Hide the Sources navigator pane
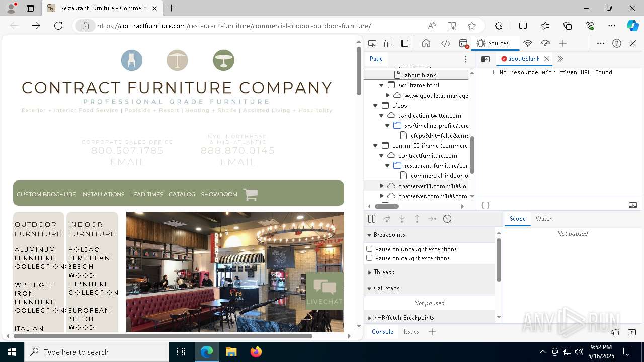Screen dimensions: 644x362 tap(486, 59)
